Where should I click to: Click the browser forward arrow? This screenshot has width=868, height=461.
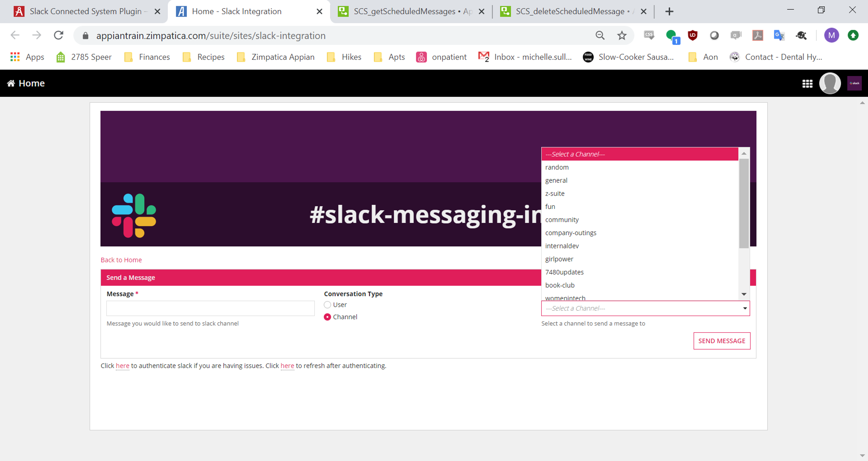click(x=37, y=35)
